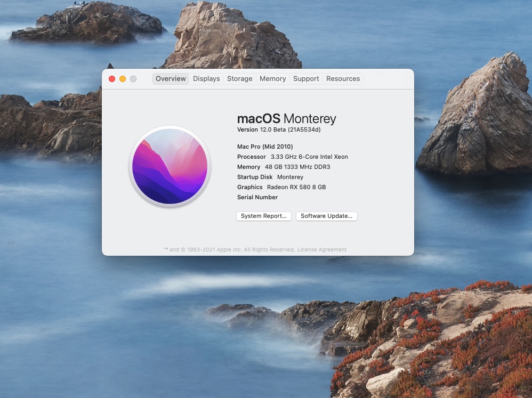
Task: Click the Processor label
Action: [x=252, y=157]
